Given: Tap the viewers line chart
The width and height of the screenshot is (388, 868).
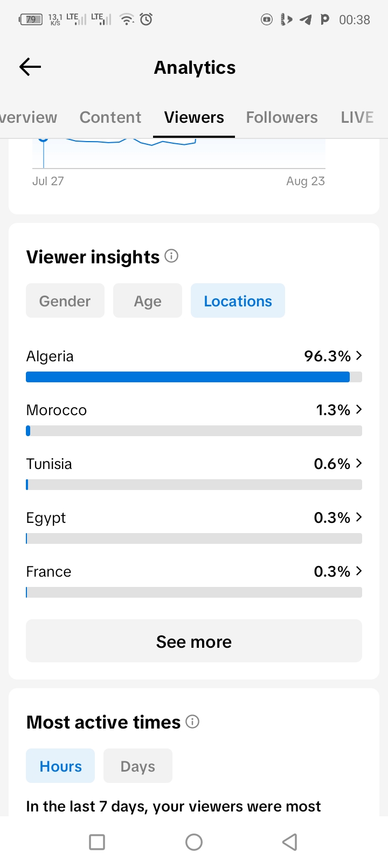Looking at the screenshot, I should click(x=179, y=154).
